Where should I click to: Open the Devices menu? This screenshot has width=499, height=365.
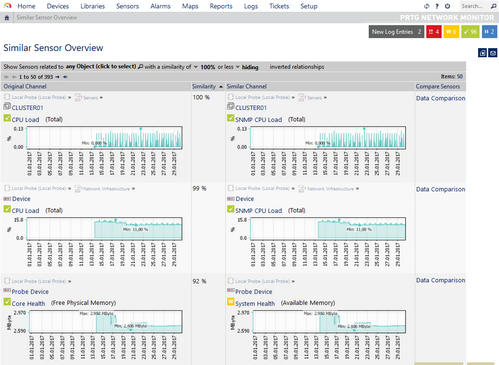[58, 6]
